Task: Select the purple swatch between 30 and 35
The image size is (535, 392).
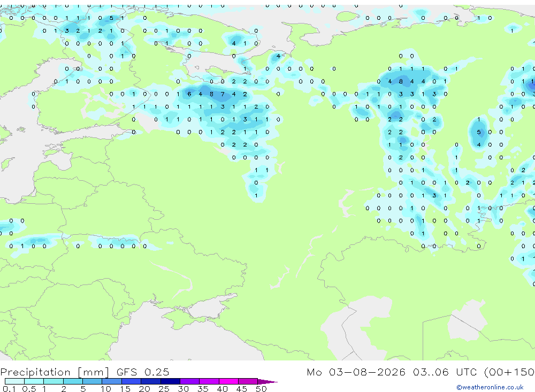Action: click(190, 381)
